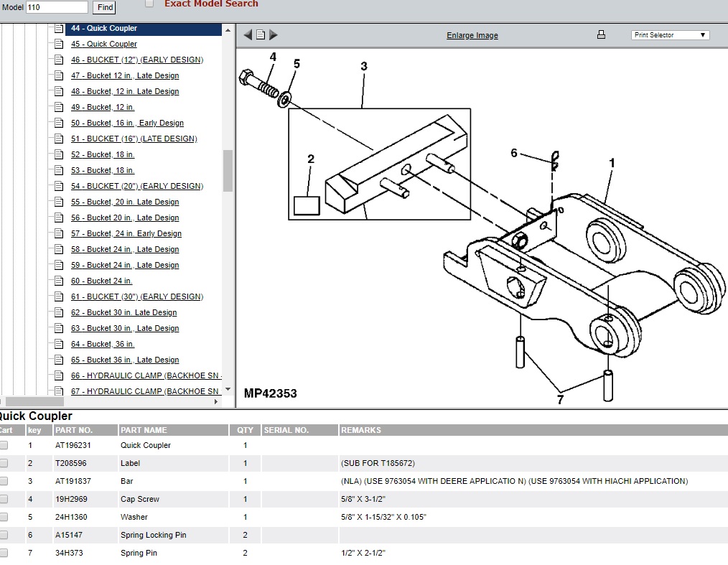The image size is (728, 565).
Task: Click the page icon between navigation arrows
Action: tap(261, 34)
